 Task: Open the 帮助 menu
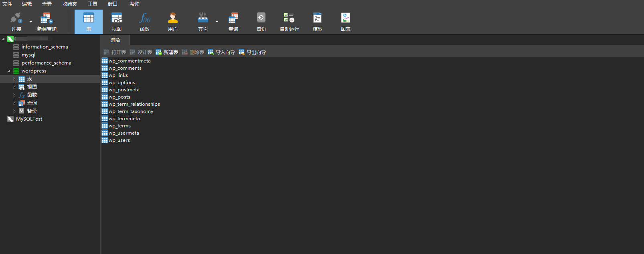[x=135, y=4]
